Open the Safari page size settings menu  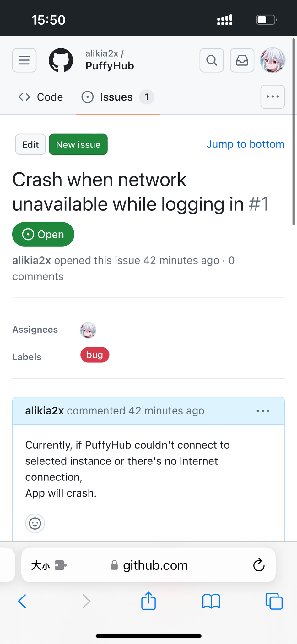41,565
